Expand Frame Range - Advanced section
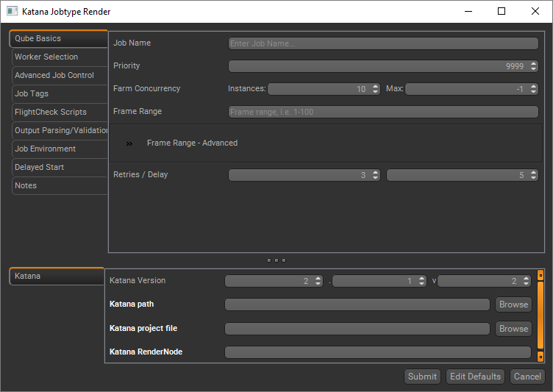This screenshot has width=553, height=392. click(129, 143)
